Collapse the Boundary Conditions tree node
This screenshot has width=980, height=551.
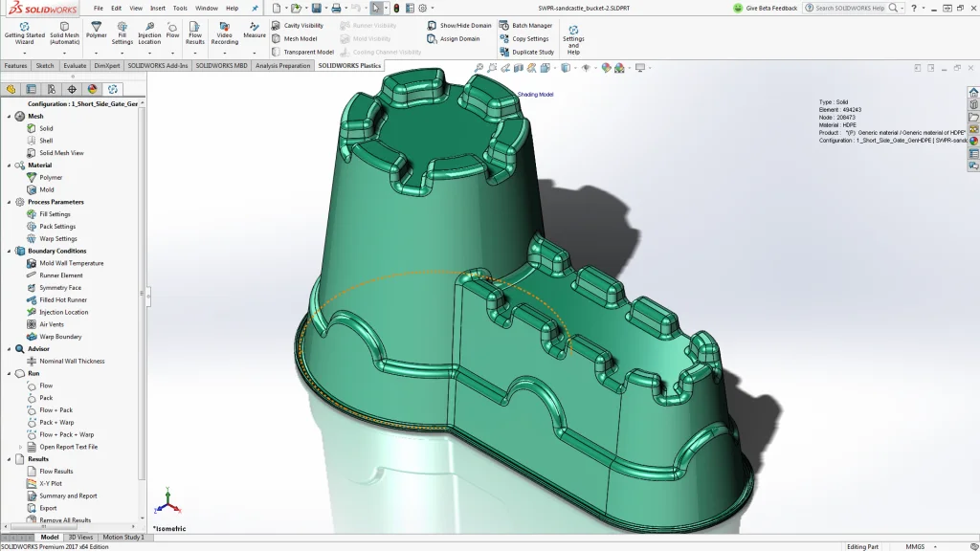[10, 251]
